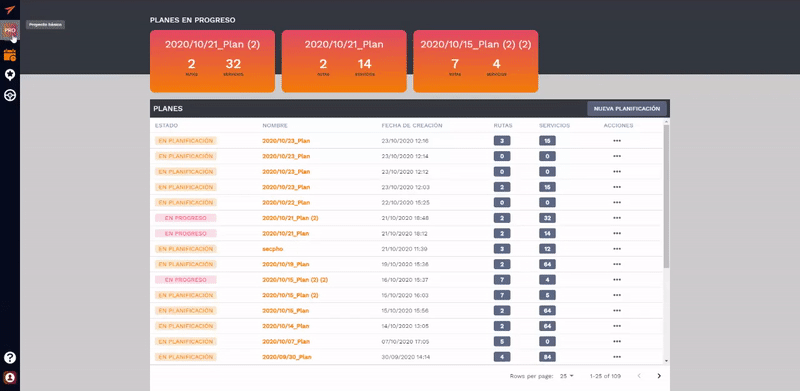The image size is (800, 391).
Task: Open actions menu for 2020/10/14_Plan row
Action: click(x=617, y=326)
